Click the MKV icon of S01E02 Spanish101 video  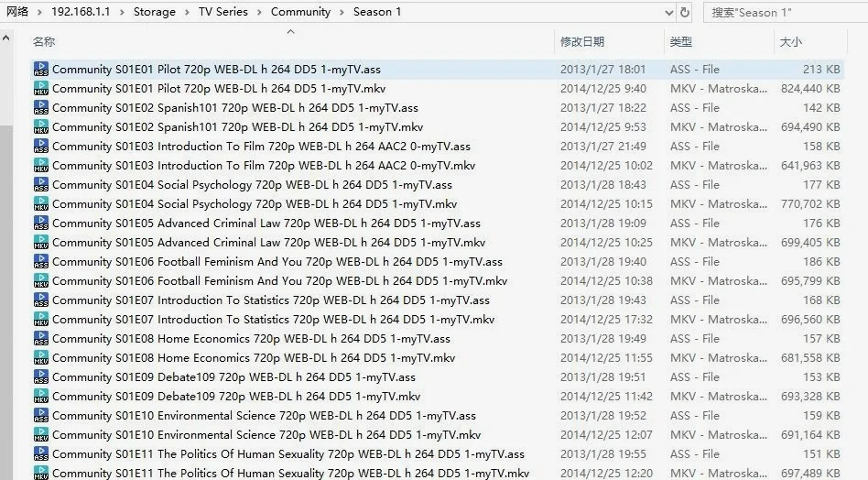(x=41, y=126)
